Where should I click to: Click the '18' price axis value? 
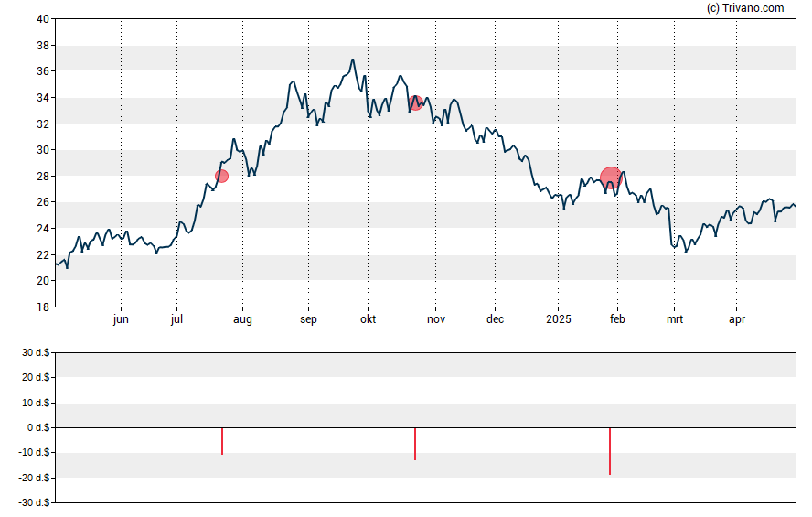(43, 307)
